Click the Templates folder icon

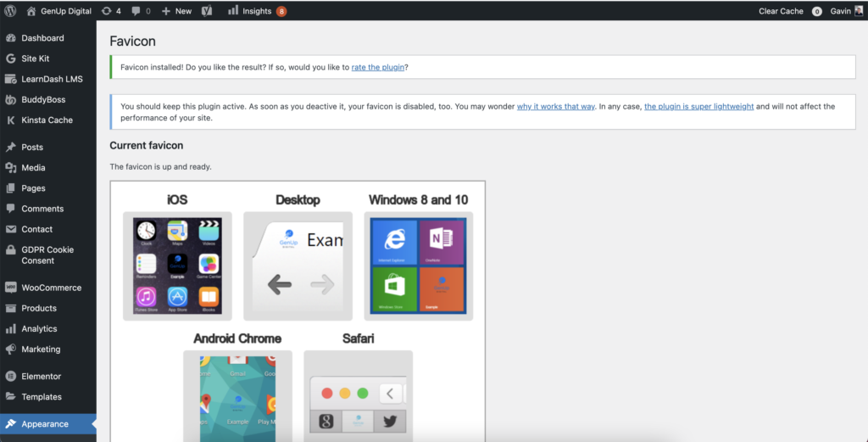click(x=10, y=397)
